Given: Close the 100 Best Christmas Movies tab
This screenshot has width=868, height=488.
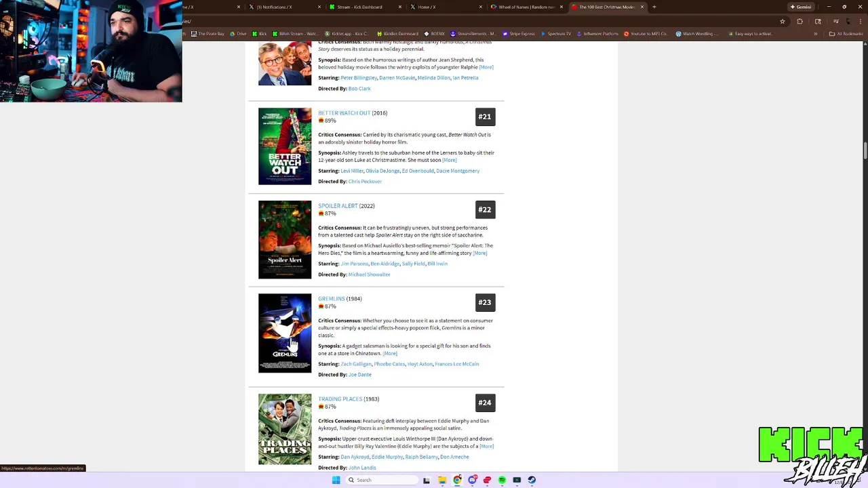Looking at the screenshot, I should point(642,7).
